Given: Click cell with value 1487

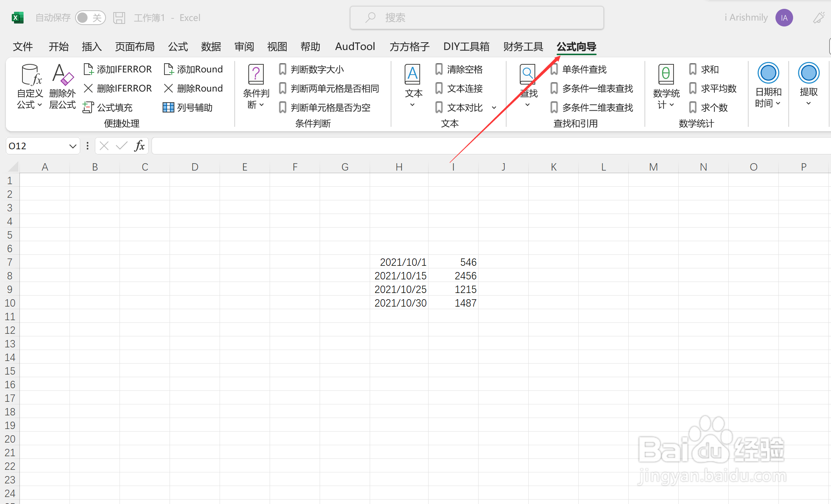Looking at the screenshot, I should (453, 303).
